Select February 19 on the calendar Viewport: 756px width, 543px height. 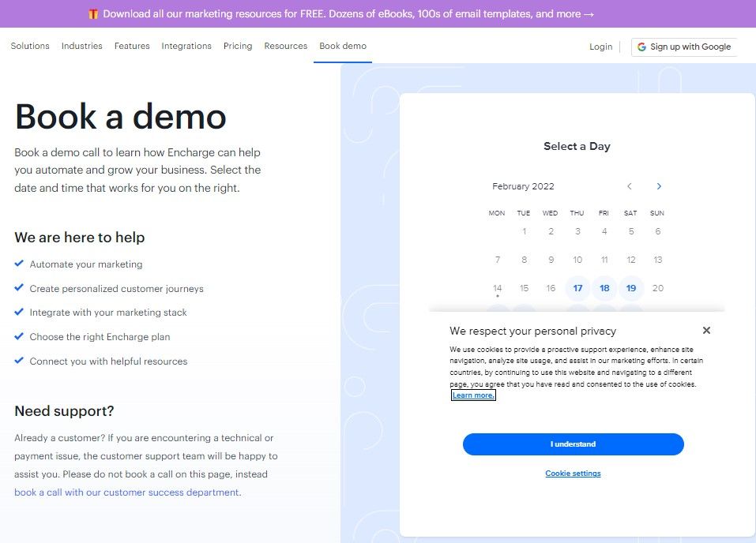click(631, 288)
